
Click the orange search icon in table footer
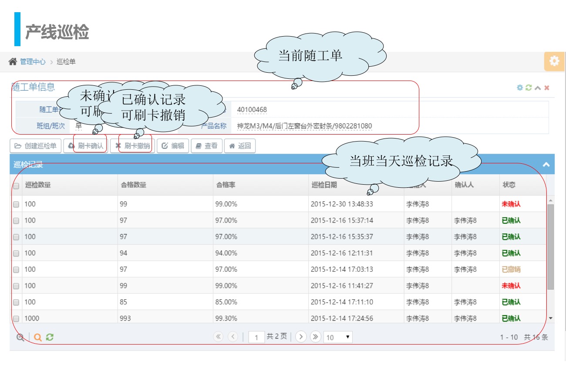pyautogui.click(x=37, y=337)
